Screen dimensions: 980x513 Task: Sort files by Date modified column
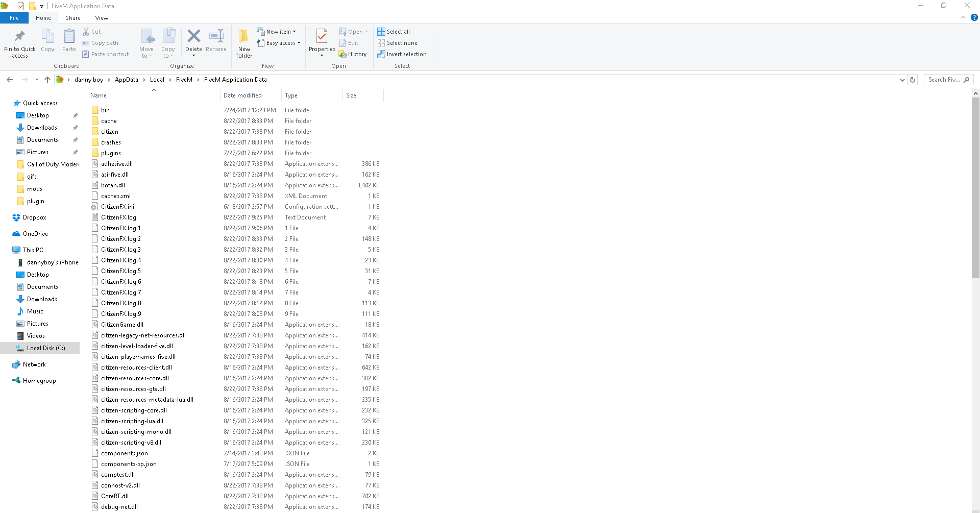pos(251,95)
